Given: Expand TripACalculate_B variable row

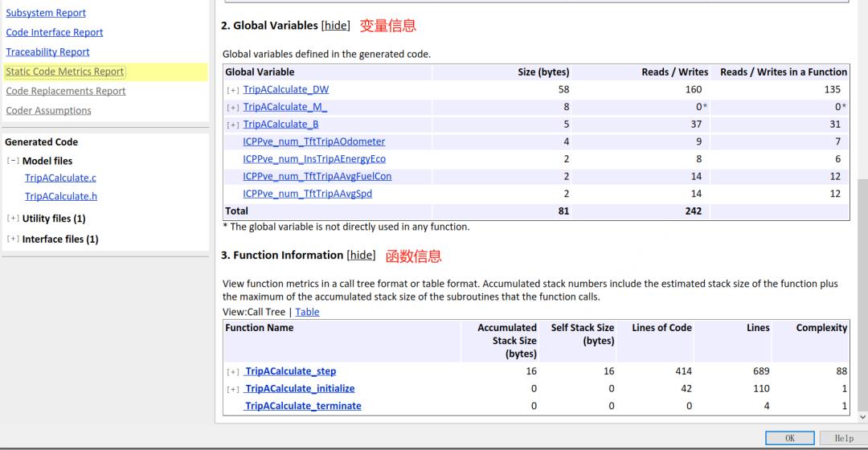Looking at the screenshot, I should 233,125.
